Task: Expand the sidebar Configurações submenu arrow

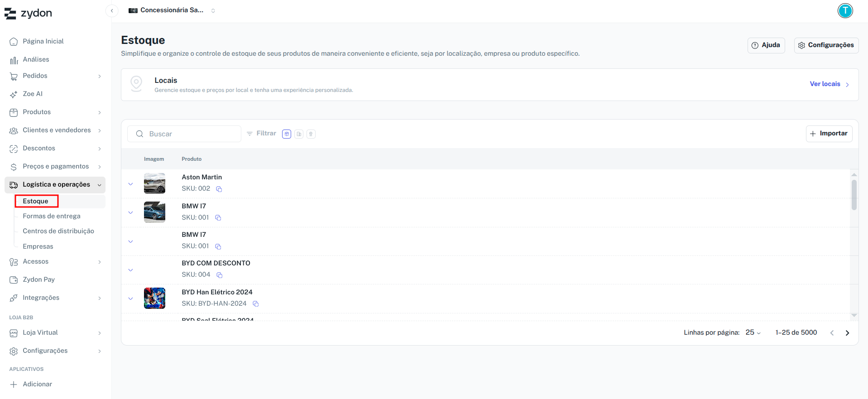Action: click(100, 351)
